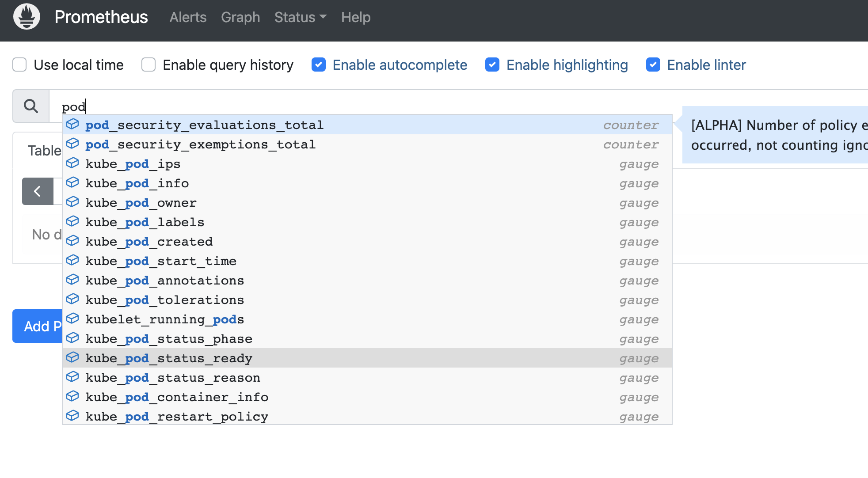Turn off Enable linter checkbox
The height and width of the screenshot is (478, 868).
[x=653, y=64]
